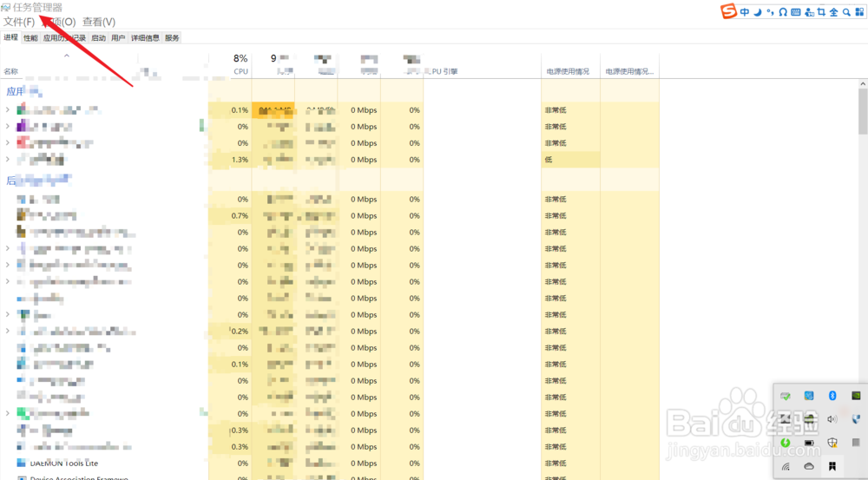Click the blue shield tray icon
The width and height of the screenshot is (868, 480).
pos(856,419)
